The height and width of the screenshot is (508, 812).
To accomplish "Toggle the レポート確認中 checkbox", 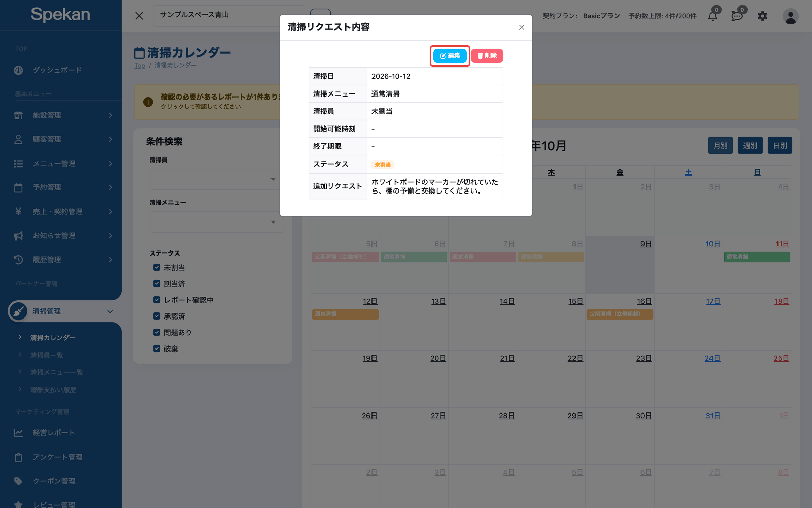I will [157, 300].
